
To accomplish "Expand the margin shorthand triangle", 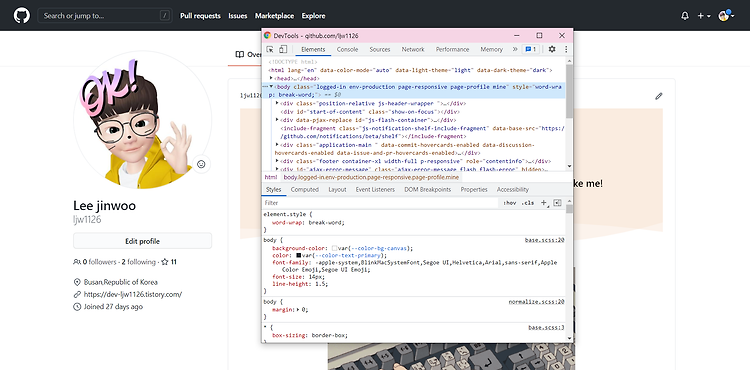I will click(298, 309).
